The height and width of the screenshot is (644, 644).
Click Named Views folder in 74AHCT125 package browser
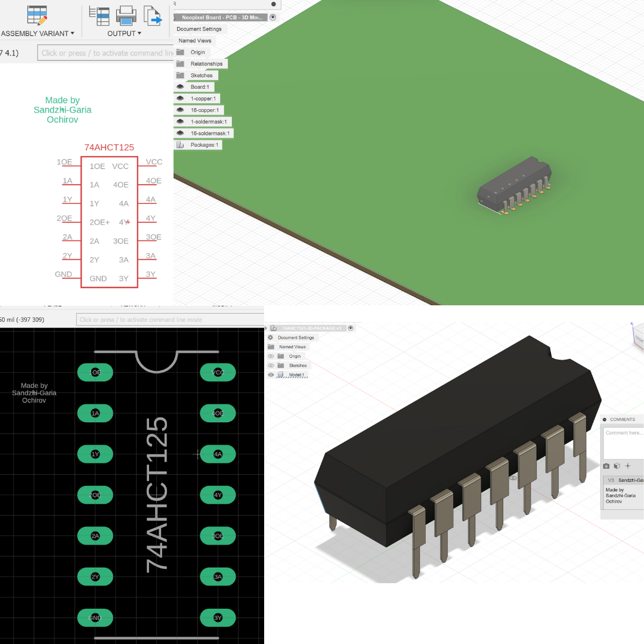click(x=271, y=347)
